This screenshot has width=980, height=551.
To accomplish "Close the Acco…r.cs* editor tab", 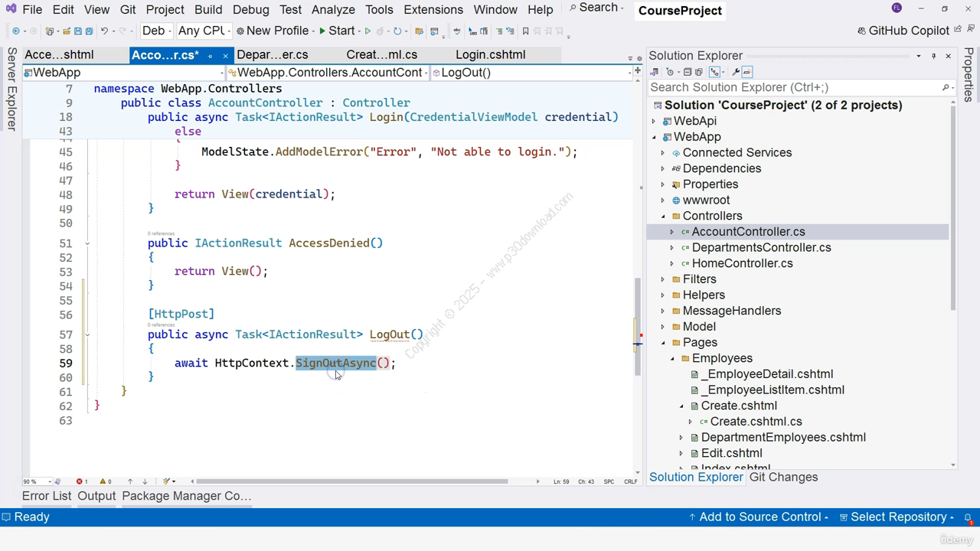I will (x=225, y=55).
